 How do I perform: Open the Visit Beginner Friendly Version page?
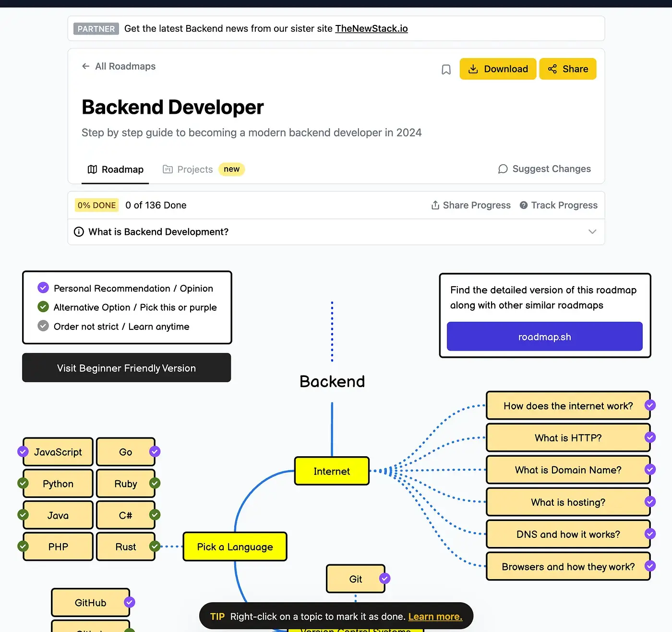[x=126, y=368]
